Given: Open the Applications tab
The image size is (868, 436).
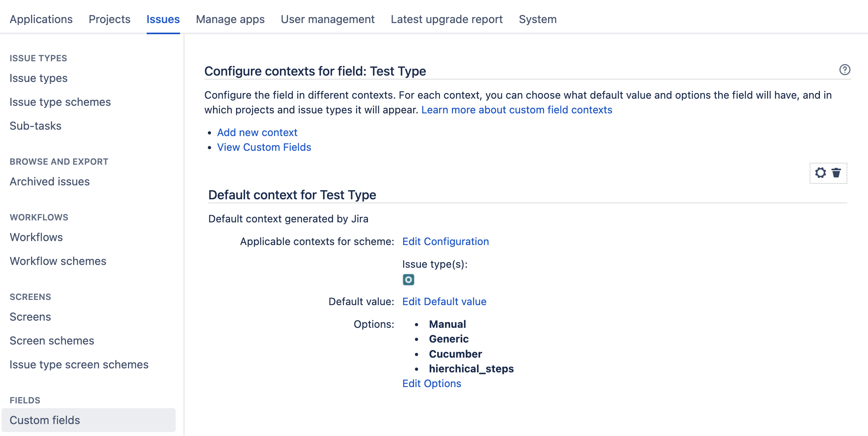Looking at the screenshot, I should click(41, 19).
